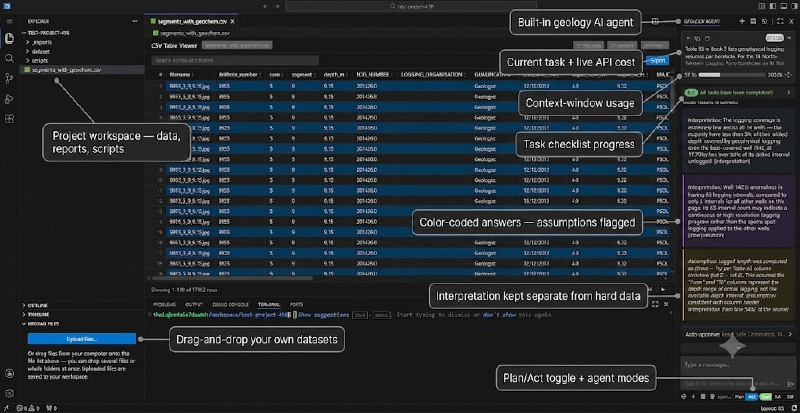
Task: Open the Accounts icon in activity bar
Action: 9,373
